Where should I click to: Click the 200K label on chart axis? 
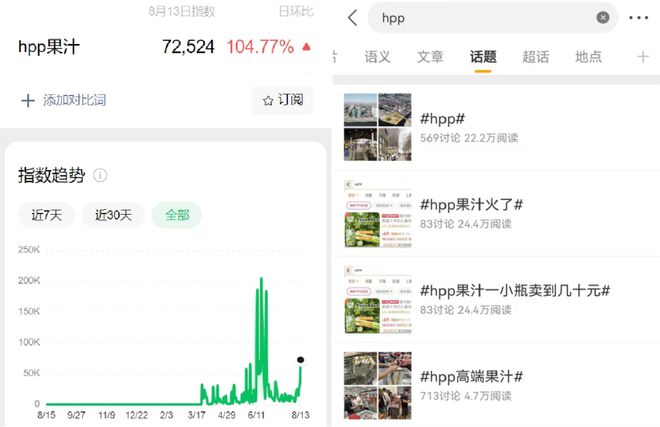click(x=29, y=280)
